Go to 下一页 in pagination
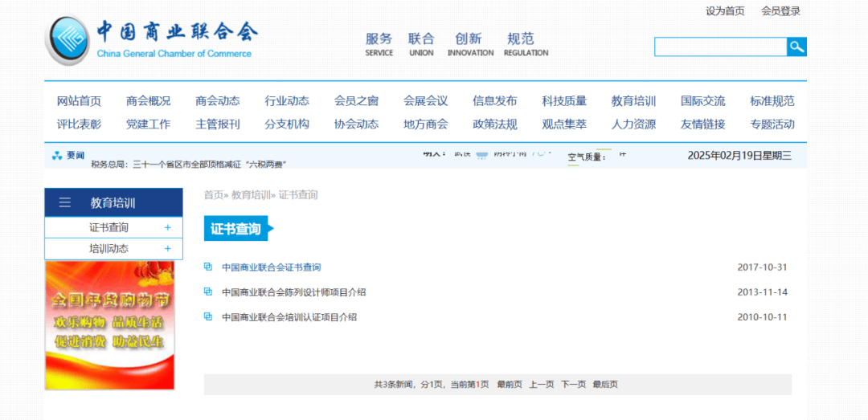This screenshot has height=420, width=868. coord(573,385)
